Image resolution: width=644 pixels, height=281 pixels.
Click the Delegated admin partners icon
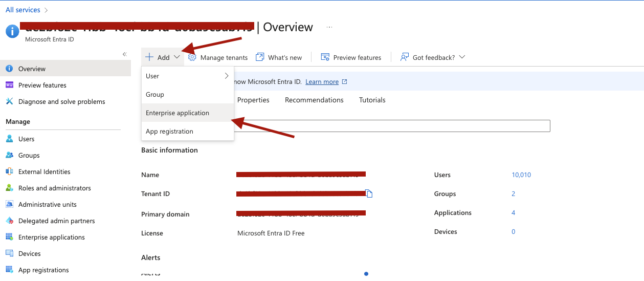click(x=9, y=221)
